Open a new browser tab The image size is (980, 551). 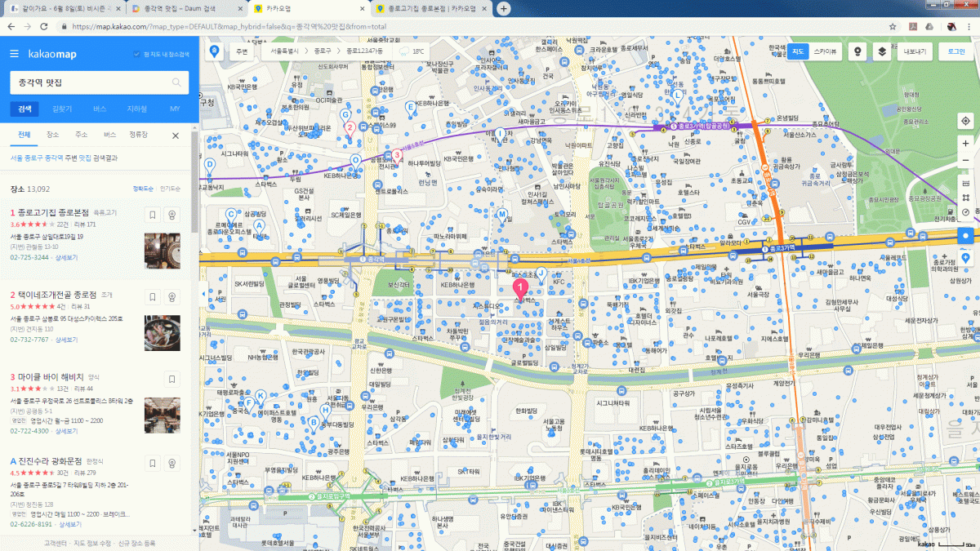pyautogui.click(x=504, y=8)
